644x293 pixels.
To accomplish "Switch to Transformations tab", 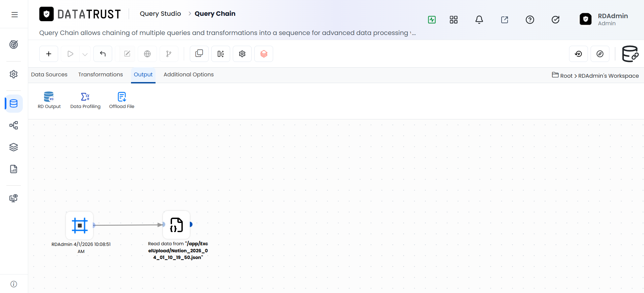I will tap(100, 75).
